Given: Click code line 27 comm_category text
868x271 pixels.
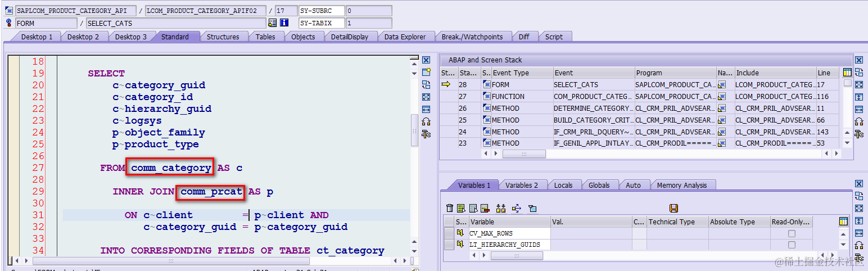Looking at the screenshot, I should tap(171, 168).
